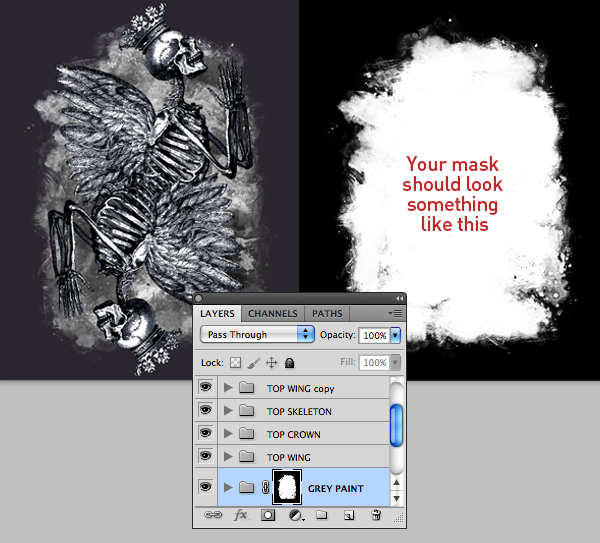Click the scroll down arrow in layers list
The height and width of the screenshot is (543, 600).
click(x=396, y=498)
